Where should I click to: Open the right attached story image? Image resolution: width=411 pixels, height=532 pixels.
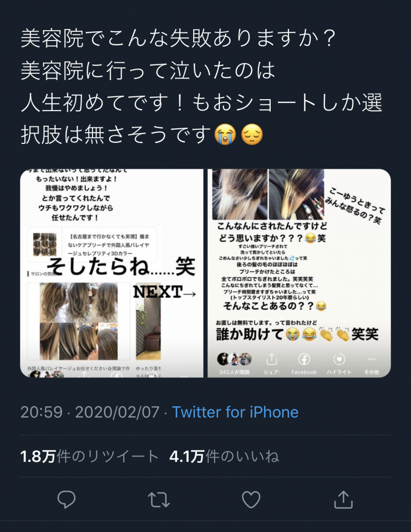click(x=299, y=273)
